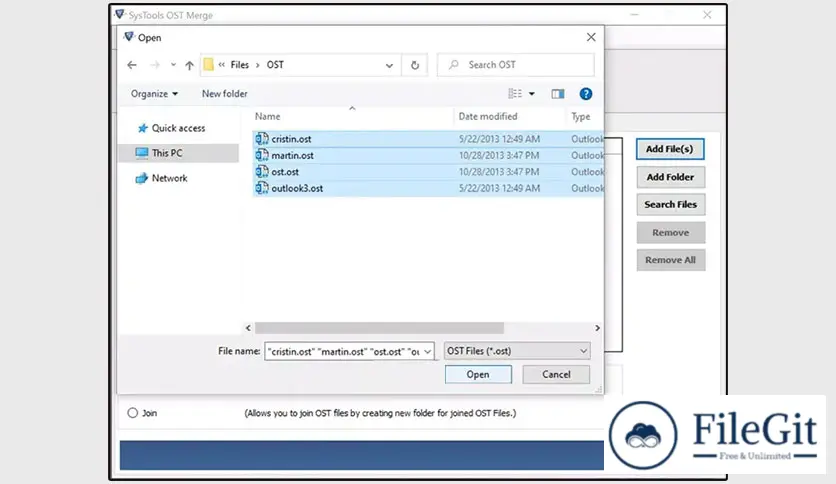Go back with the left arrow
This screenshot has height=484, width=836.
click(132, 65)
